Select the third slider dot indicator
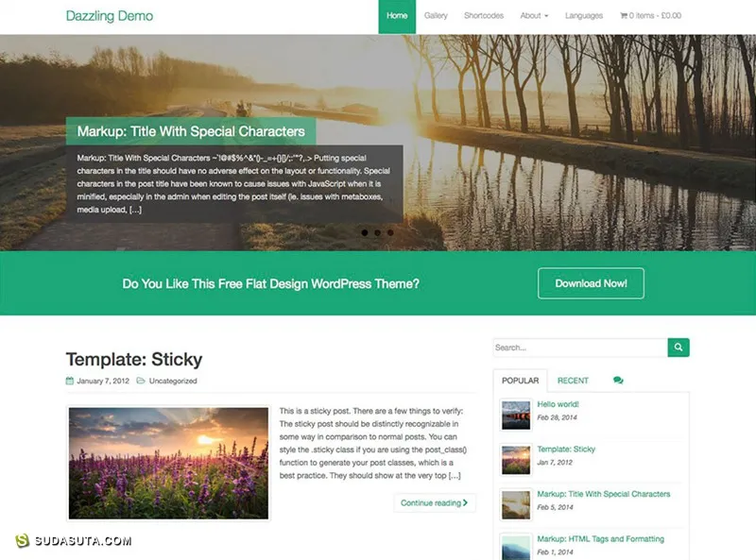The height and width of the screenshot is (560, 756). (390, 232)
